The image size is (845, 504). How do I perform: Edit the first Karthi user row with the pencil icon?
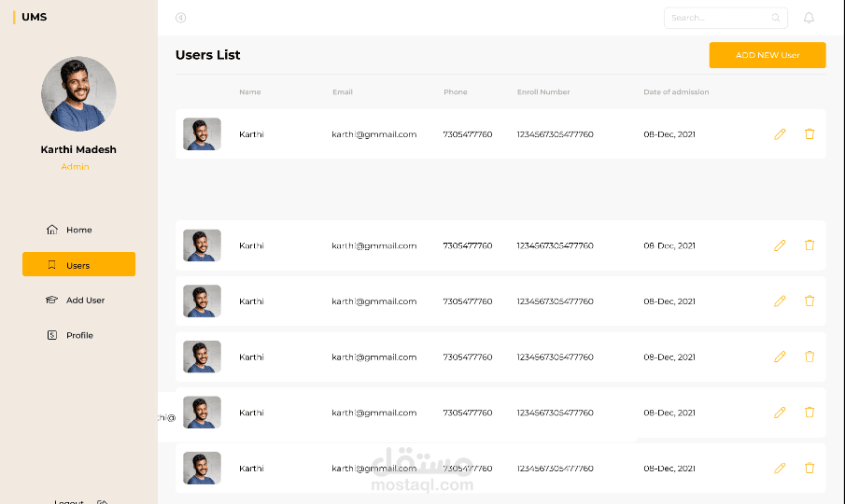click(x=780, y=134)
